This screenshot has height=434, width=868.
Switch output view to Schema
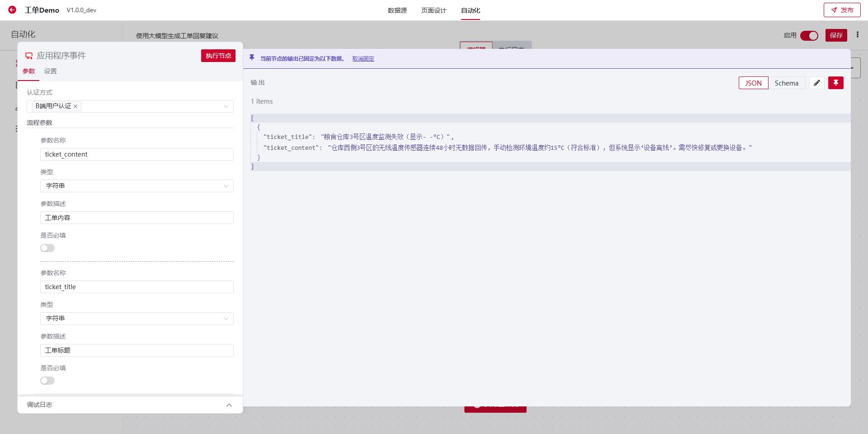point(786,83)
